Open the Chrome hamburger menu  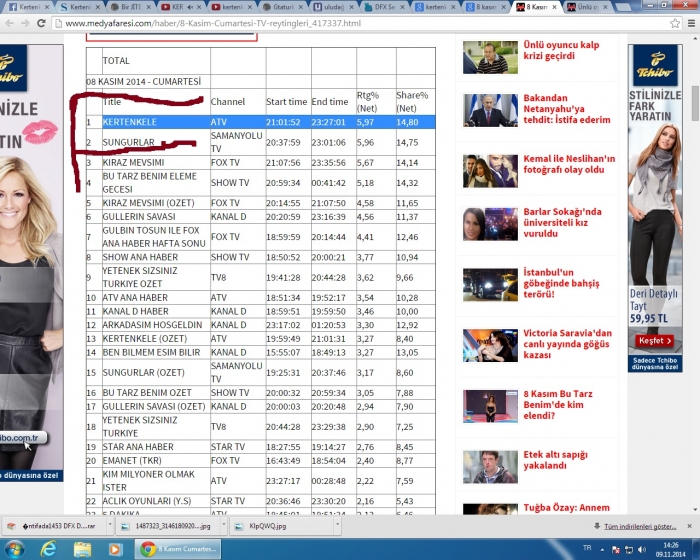691,23
